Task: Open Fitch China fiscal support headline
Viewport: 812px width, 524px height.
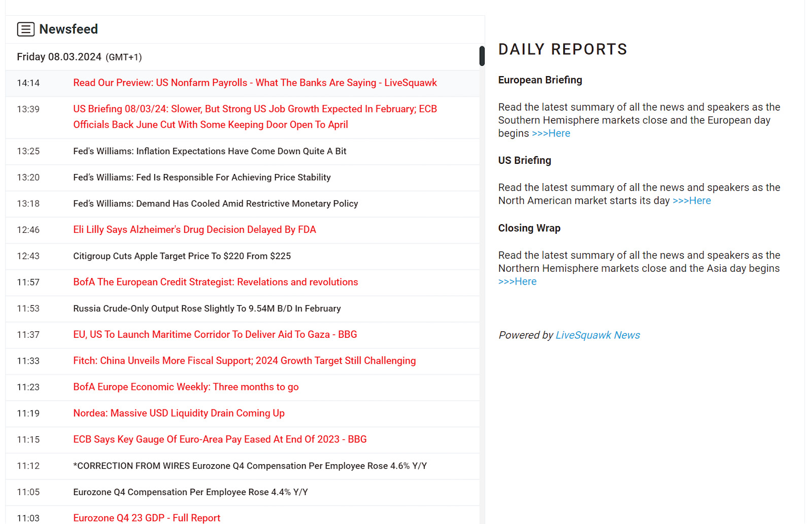Action: [245, 361]
